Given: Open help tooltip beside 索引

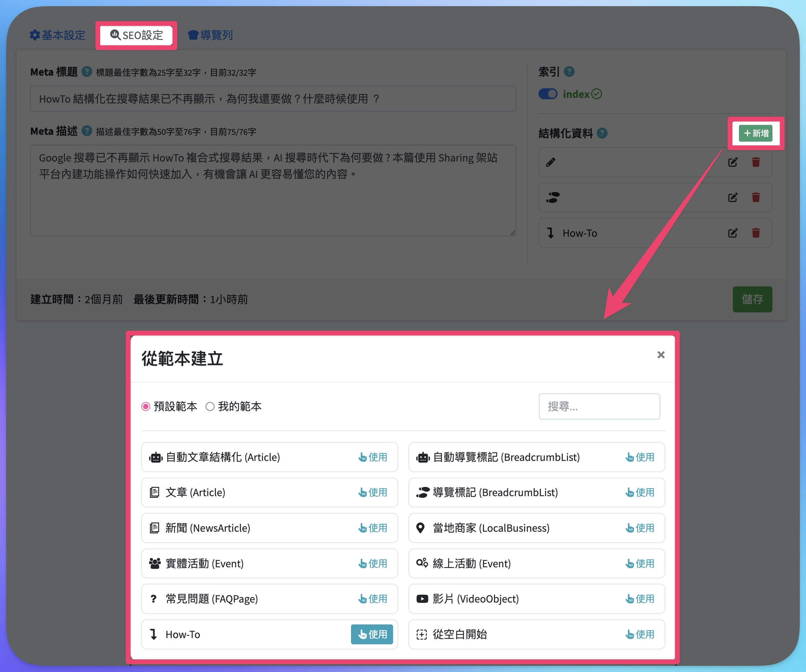Looking at the screenshot, I should 570,72.
